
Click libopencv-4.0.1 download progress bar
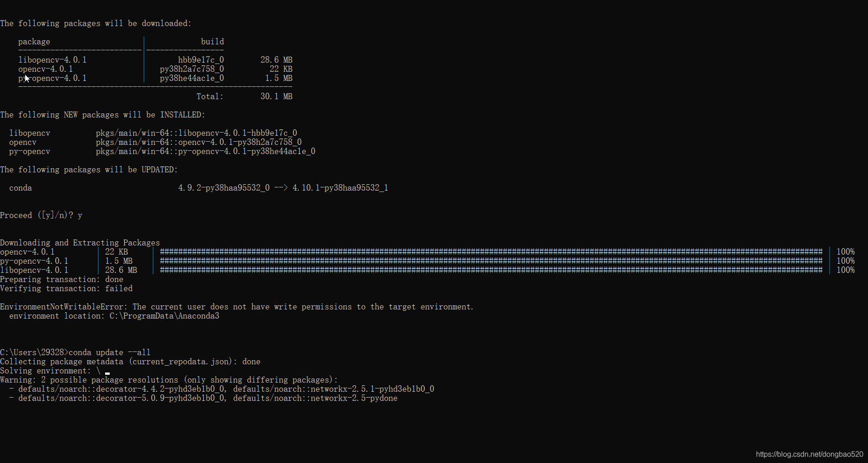[491, 270]
